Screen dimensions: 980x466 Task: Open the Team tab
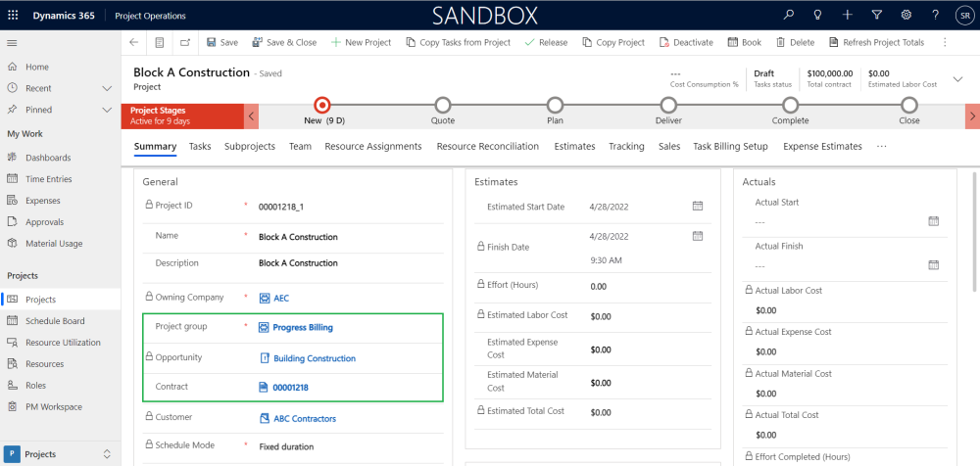300,146
